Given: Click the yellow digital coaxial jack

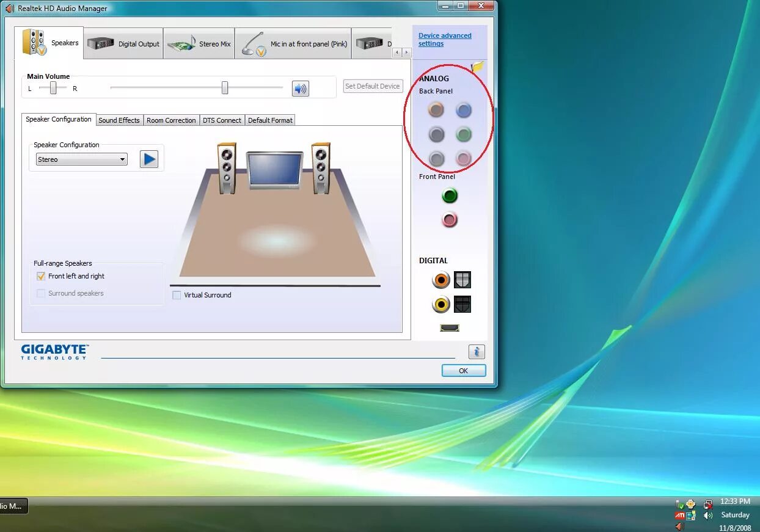Looking at the screenshot, I should point(441,304).
